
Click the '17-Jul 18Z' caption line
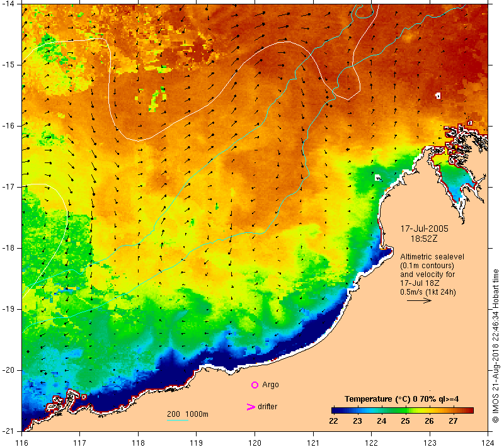420,283
